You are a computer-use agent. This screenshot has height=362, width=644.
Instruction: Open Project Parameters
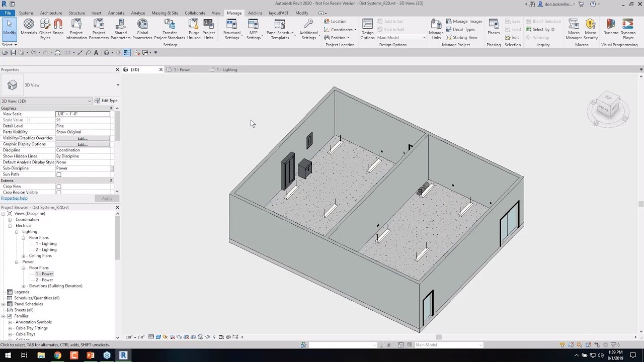coord(99,29)
